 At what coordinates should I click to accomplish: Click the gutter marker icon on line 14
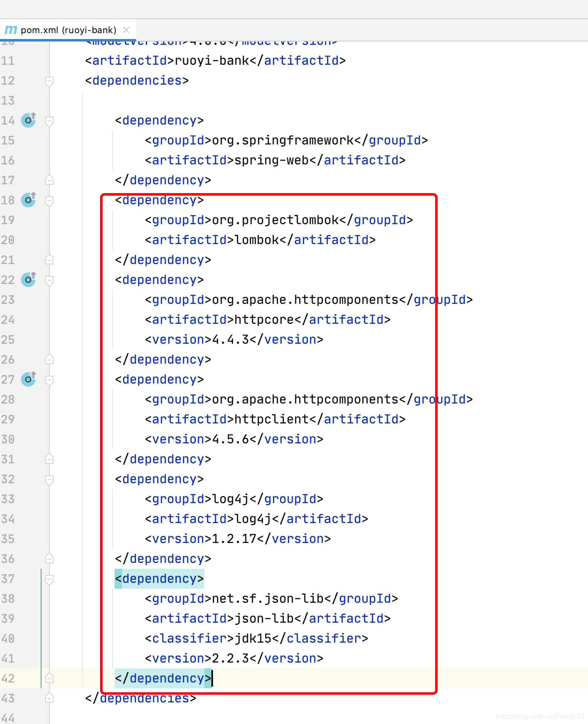click(29, 120)
